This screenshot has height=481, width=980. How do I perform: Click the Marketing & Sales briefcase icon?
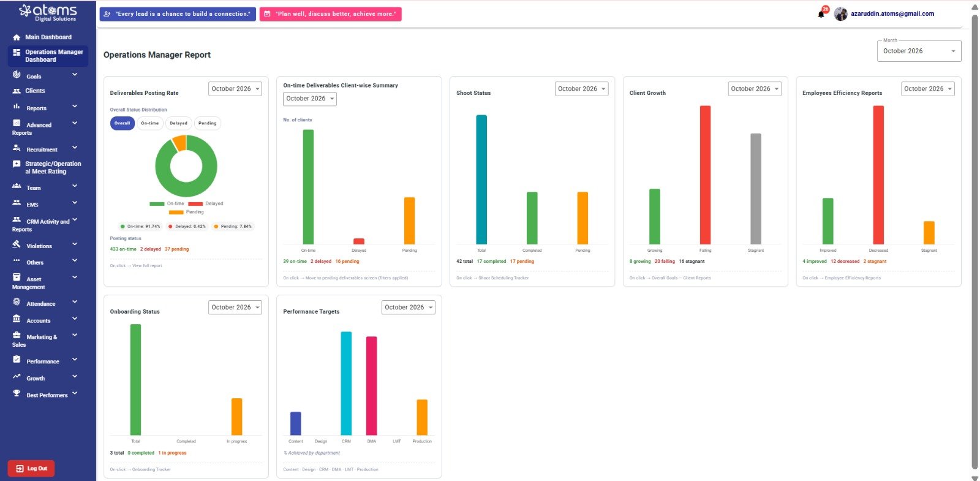click(x=17, y=335)
